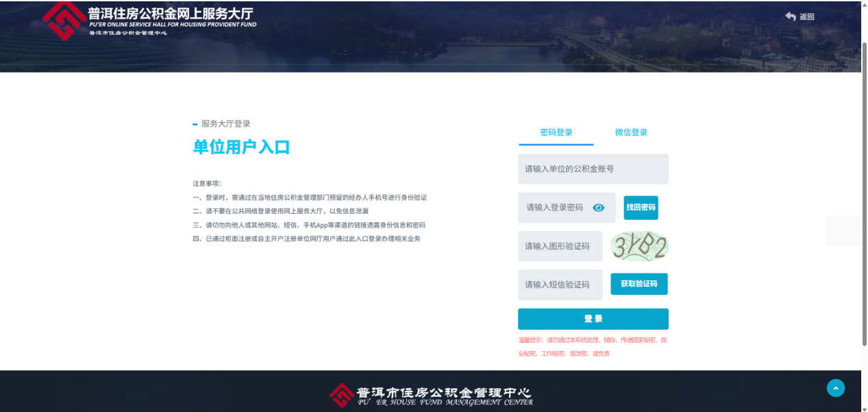The width and height of the screenshot is (868, 412).
Task: Toggle password visibility eye icon
Action: coord(598,208)
